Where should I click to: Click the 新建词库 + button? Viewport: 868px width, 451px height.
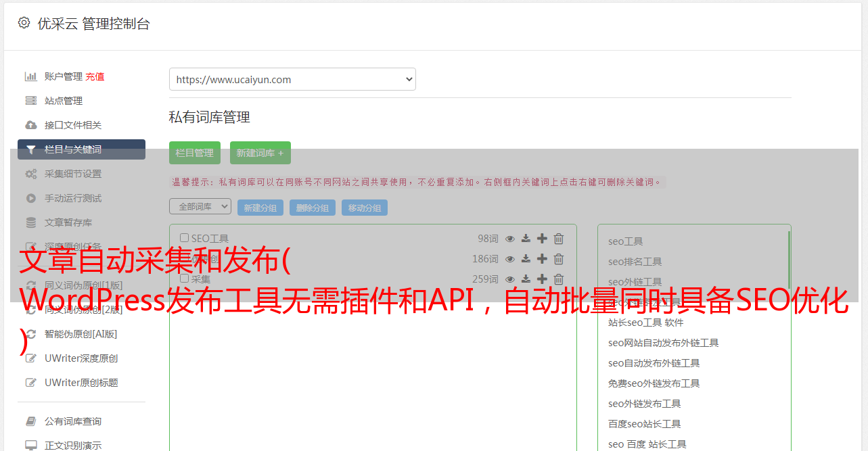(260, 153)
